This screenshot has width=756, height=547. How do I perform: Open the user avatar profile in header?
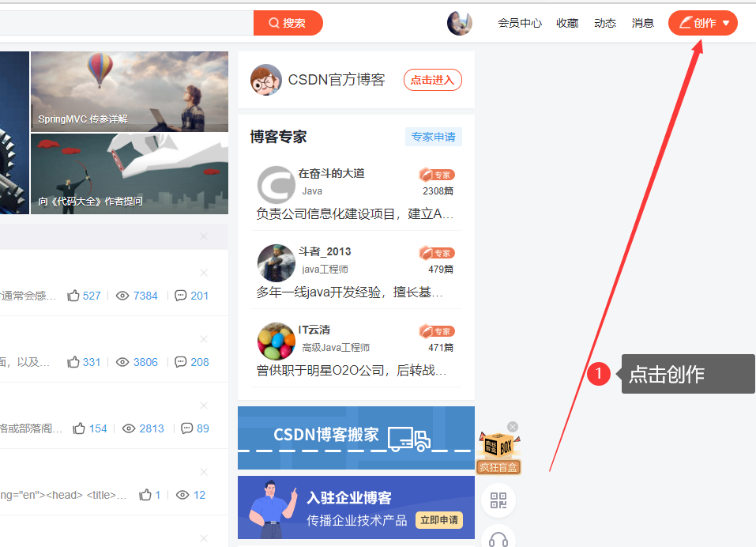(x=459, y=23)
